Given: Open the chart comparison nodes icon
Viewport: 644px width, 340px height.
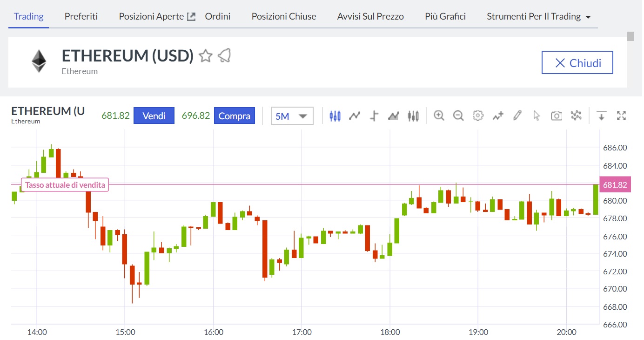Looking at the screenshot, I should (x=576, y=116).
